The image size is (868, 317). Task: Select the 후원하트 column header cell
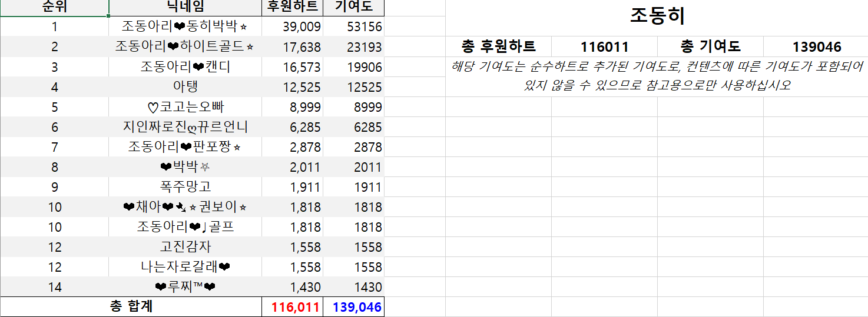pos(293,8)
